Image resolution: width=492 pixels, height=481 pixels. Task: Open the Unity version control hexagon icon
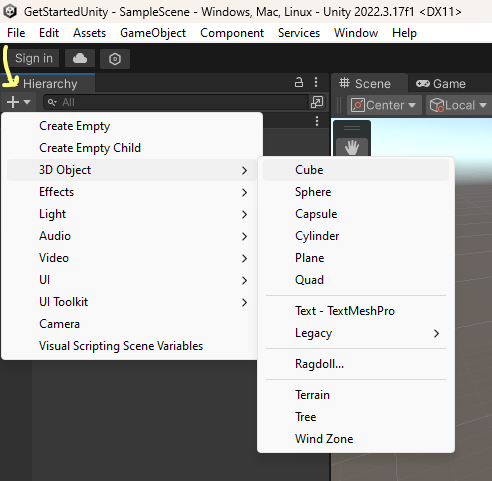[115, 59]
